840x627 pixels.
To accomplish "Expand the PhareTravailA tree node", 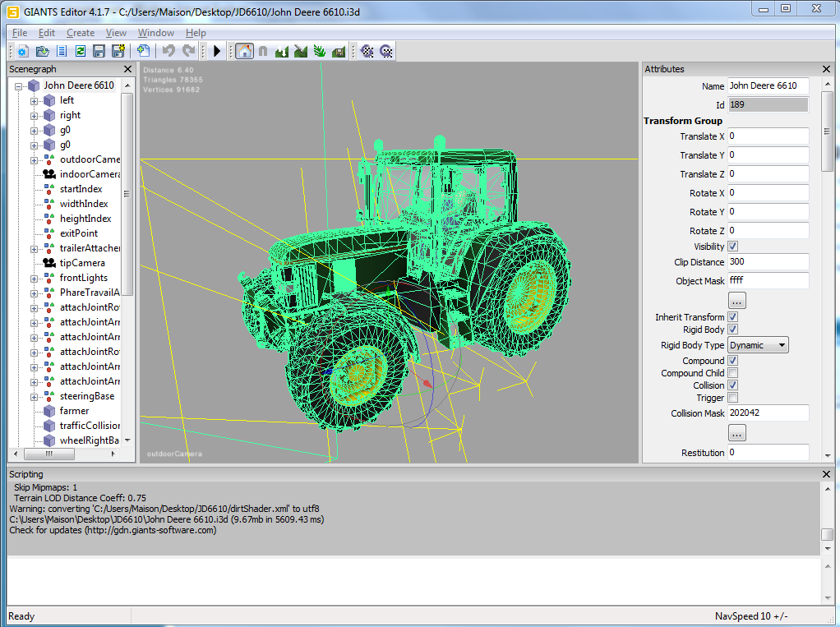I will [x=34, y=293].
